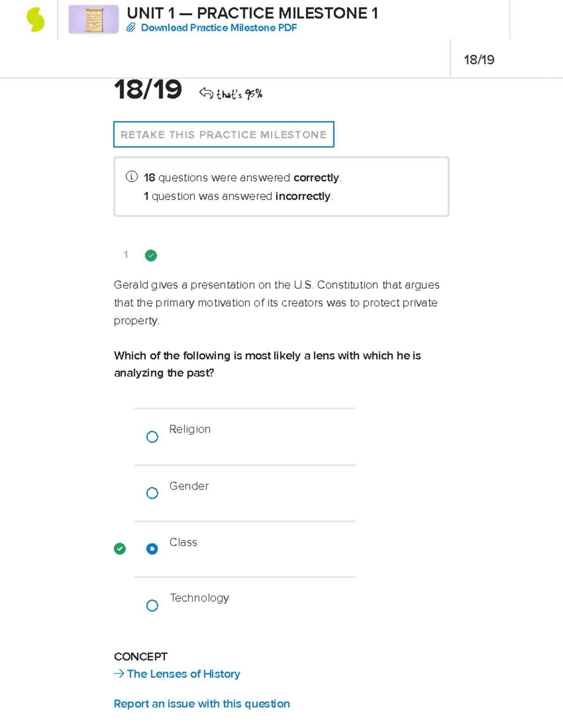Image resolution: width=563 pixels, height=728 pixels.
Task: Click the Constitution document thumbnail
Action: coord(93,20)
